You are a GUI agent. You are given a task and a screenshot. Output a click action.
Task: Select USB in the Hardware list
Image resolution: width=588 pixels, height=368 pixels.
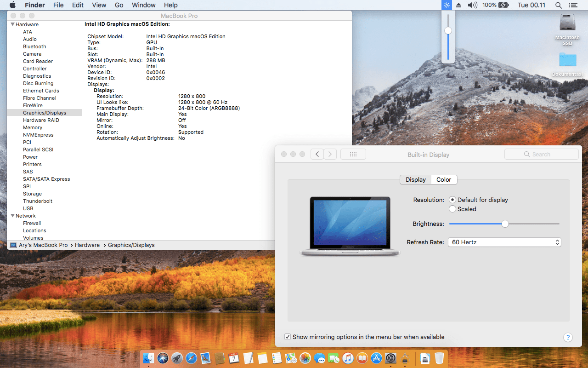coord(28,208)
